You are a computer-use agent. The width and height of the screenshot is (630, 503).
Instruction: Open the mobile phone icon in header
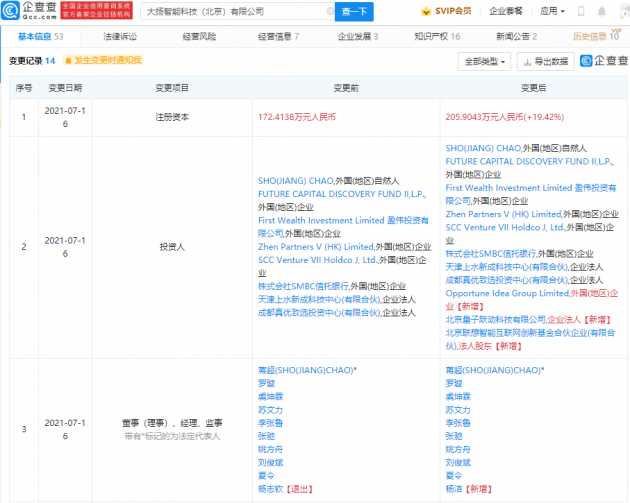coord(581,11)
